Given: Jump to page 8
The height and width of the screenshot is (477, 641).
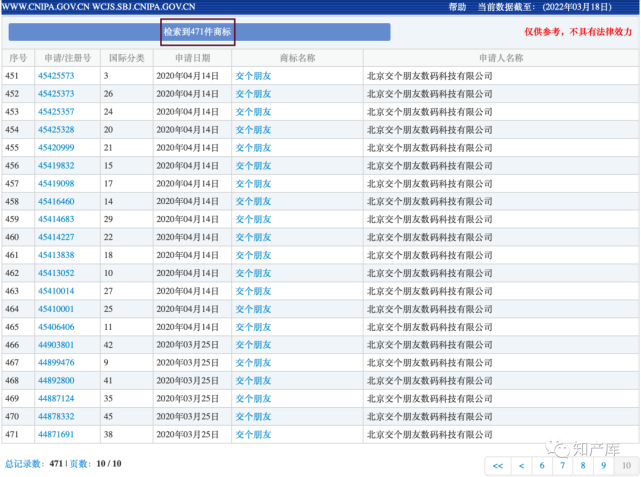Looking at the screenshot, I should [x=583, y=466].
